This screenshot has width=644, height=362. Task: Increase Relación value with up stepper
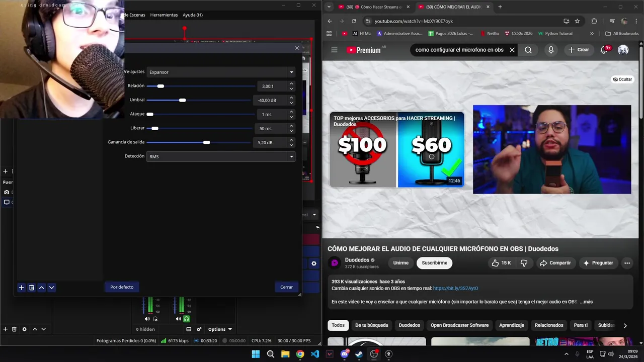pos(291,84)
